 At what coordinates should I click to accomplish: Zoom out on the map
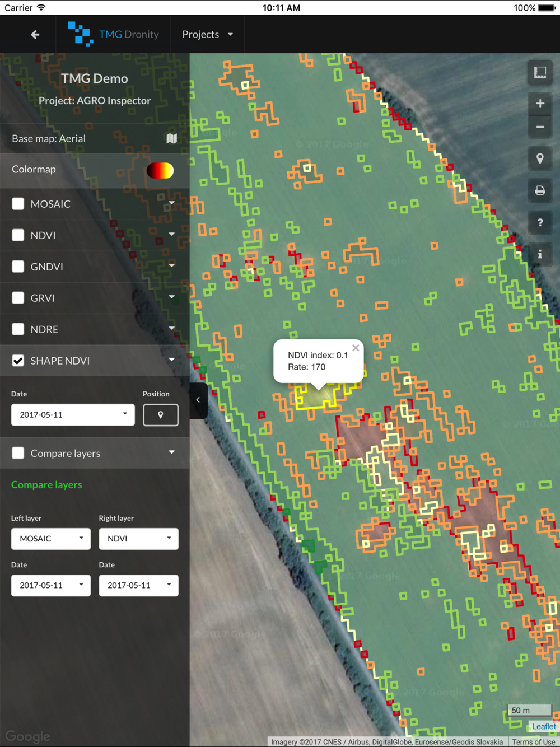(x=540, y=127)
